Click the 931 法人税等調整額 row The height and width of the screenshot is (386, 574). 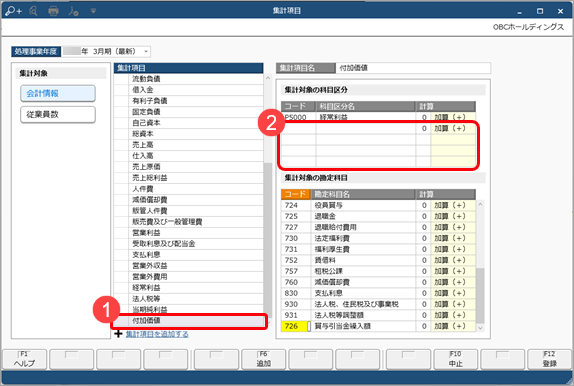click(x=378, y=315)
